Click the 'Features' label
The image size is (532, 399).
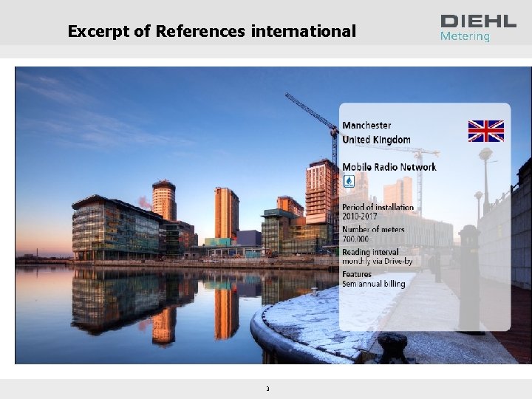(357, 274)
